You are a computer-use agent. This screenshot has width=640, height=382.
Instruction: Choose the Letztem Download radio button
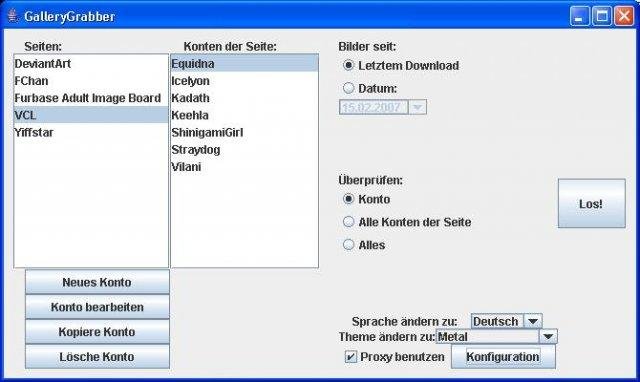point(348,65)
